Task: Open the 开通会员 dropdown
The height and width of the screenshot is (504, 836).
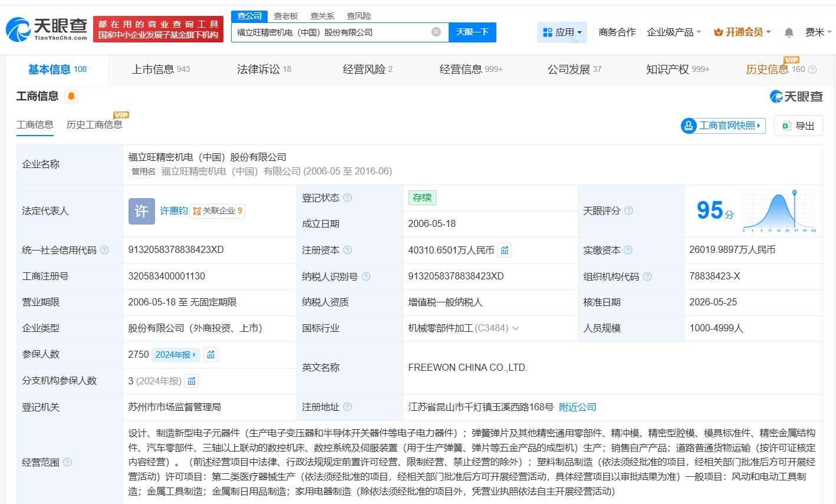Action: (x=742, y=32)
